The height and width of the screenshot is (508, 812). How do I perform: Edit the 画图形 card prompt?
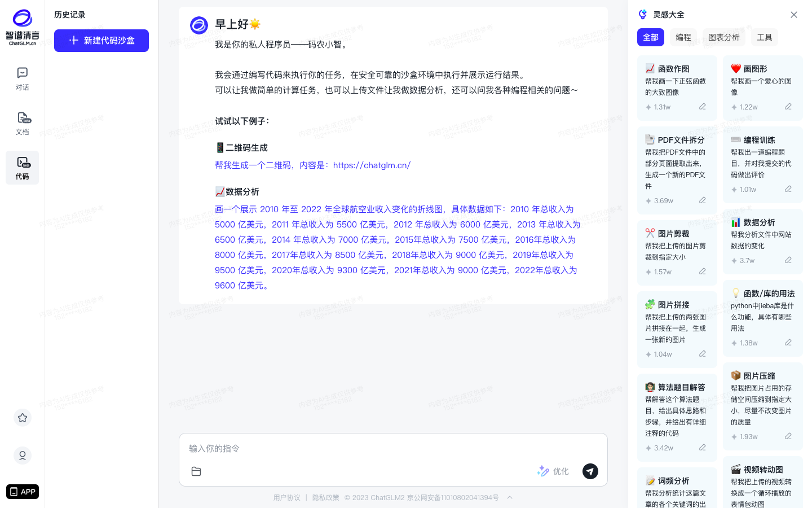(x=788, y=107)
